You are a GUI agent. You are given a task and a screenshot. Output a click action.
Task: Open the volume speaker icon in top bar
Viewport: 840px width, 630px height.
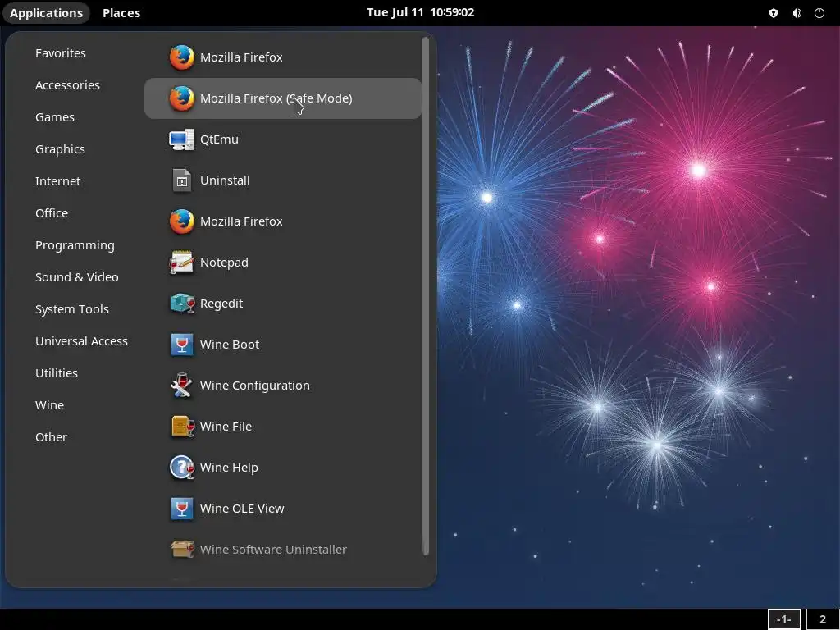797,13
